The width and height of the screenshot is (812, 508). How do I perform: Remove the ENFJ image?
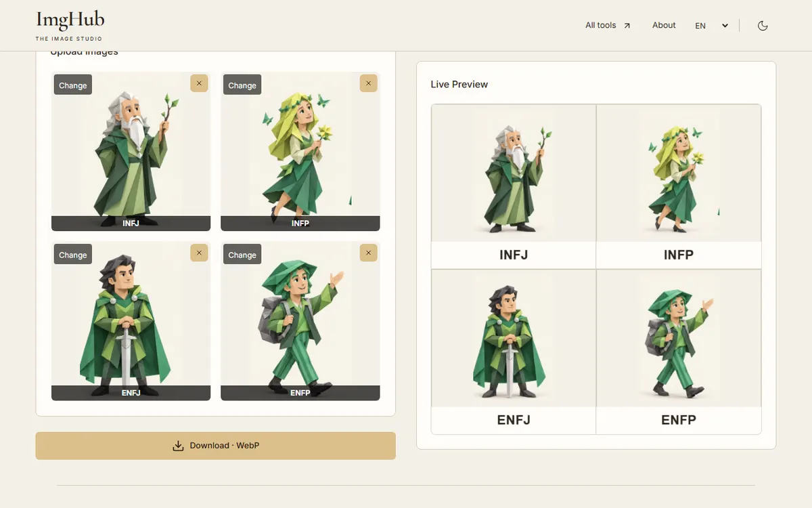[199, 253]
